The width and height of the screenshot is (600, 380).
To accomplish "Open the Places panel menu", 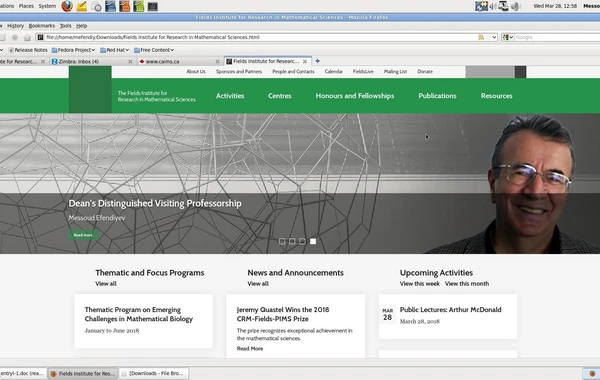I will pos(26,6).
